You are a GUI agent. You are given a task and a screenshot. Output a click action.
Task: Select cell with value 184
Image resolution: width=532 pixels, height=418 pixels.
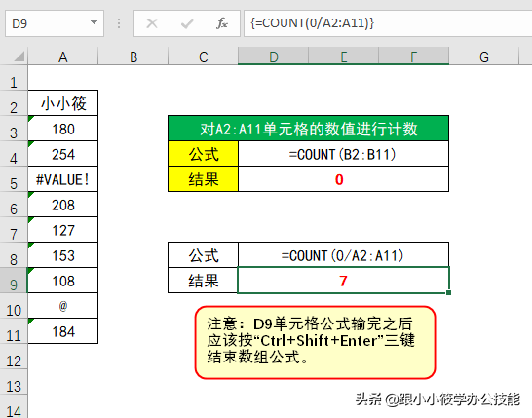(x=63, y=331)
